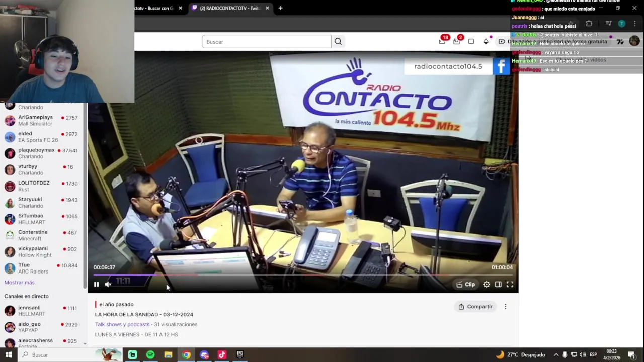Image resolution: width=644 pixels, height=362 pixels.
Task: Open Conterstine channel in sidebar
Action: pos(41,235)
